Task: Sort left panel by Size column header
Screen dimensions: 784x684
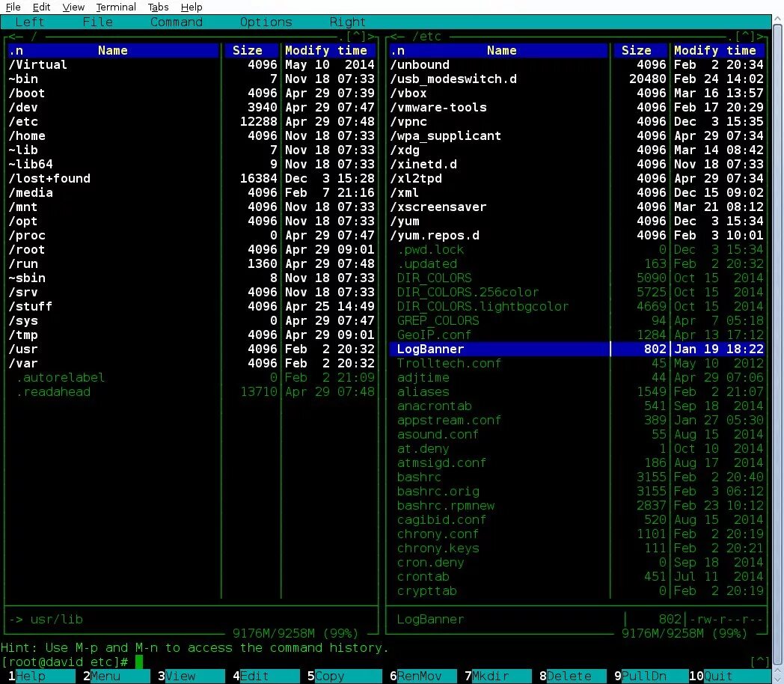Action: [x=247, y=50]
